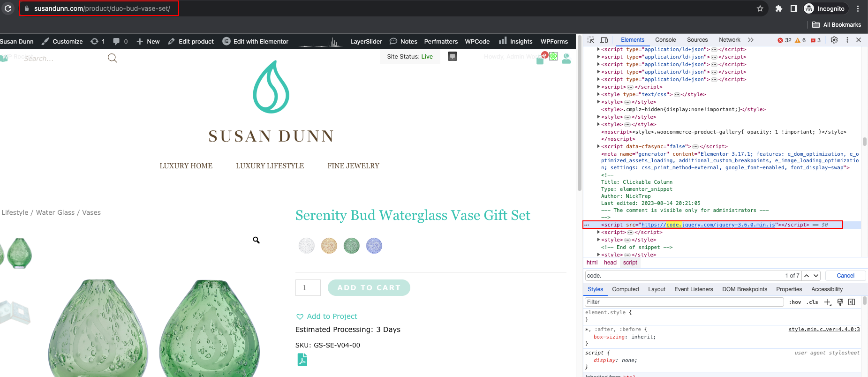
Task: Select the green vase color swatch
Action: [351, 246]
